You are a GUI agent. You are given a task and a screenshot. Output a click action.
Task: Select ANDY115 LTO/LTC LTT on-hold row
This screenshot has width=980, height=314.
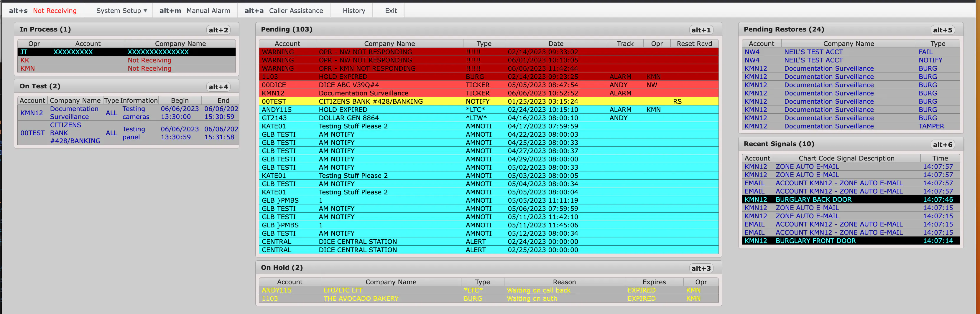[x=489, y=290]
